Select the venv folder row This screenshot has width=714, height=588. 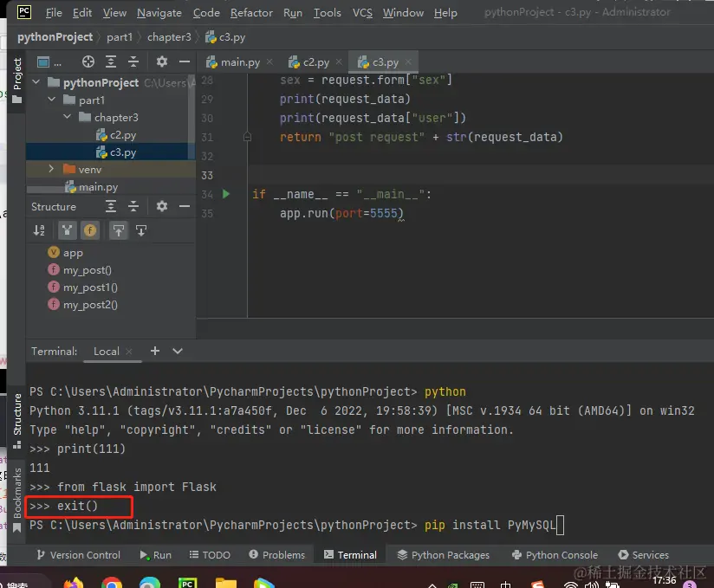[111, 170]
